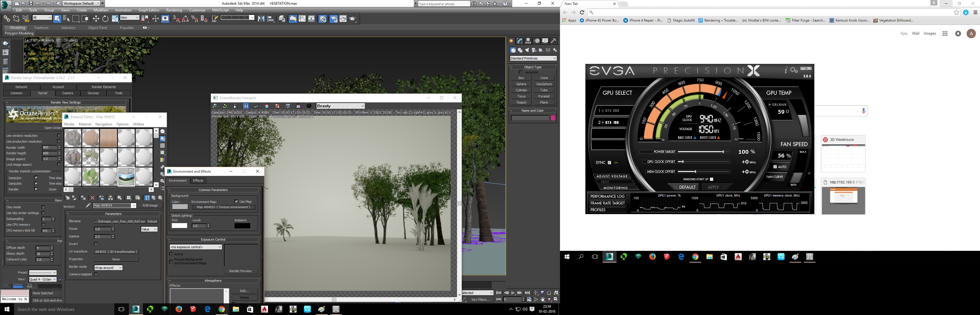This screenshot has height=315, width=980.
Task: Click the Reload filename button
Action: pyautogui.click(x=152, y=221)
